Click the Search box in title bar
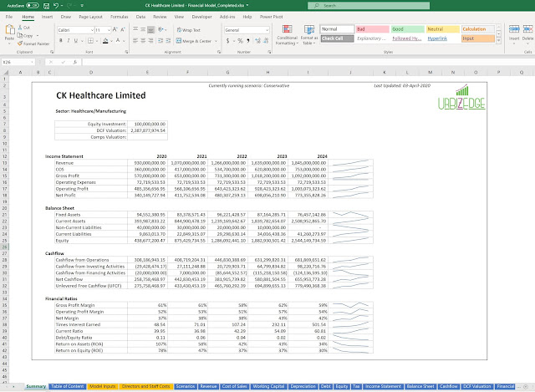535x392 pixels. point(369,6)
